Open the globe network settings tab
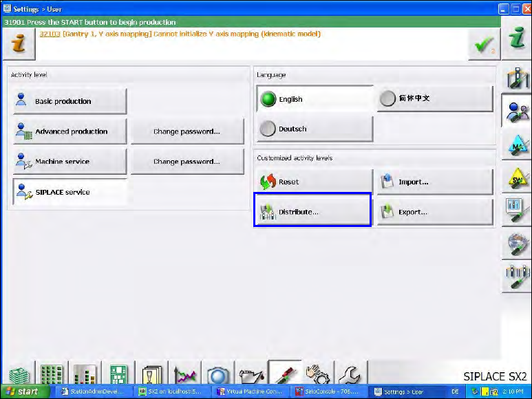This screenshot has width=532, height=399. pyautogui.click(x=516, y=244)
